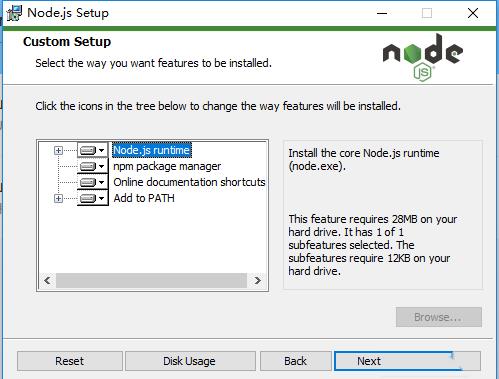Click the Reset button
Image resolution: width=499 pixels, height=379 pixels.
(70, 361)
